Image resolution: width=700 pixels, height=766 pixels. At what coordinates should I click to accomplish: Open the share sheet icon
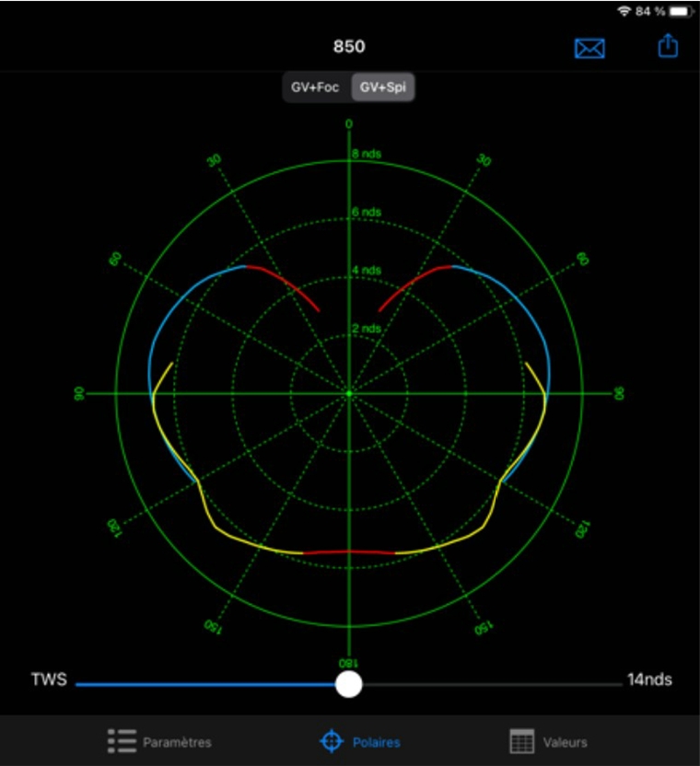[668, 46]
